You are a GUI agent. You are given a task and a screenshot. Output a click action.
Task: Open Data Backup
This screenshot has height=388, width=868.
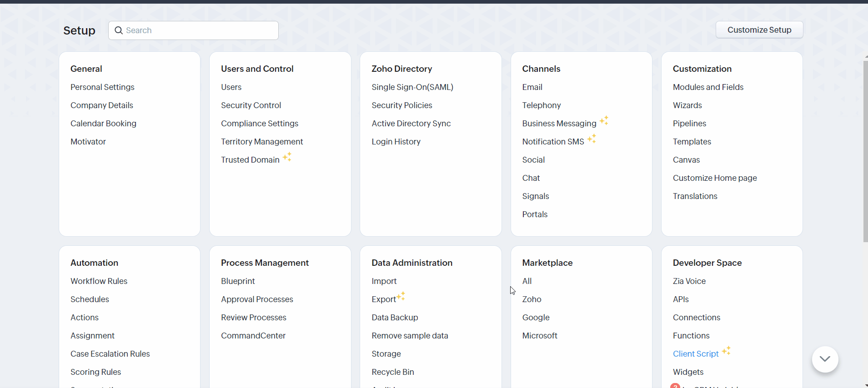pyautogui.click(x=395, y=318)
